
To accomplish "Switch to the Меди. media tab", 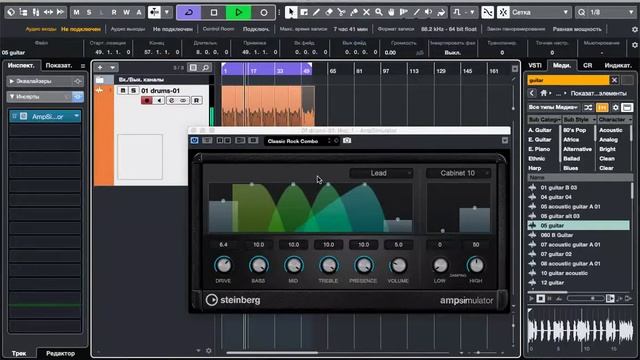I will click(x=562, y=65).
